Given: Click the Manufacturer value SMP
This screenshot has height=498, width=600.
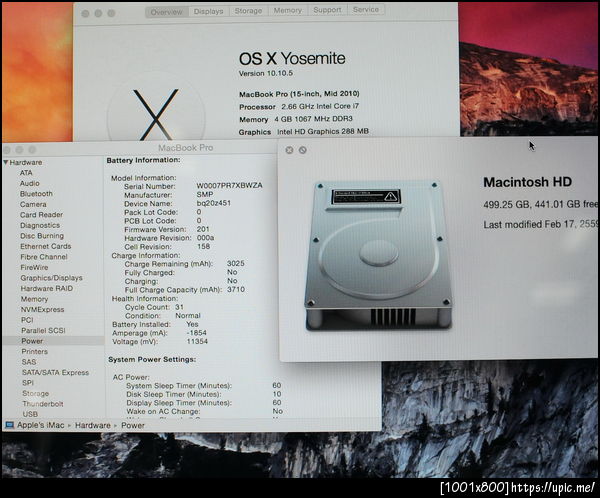Looking at the screenshot, I should point(205,194).
